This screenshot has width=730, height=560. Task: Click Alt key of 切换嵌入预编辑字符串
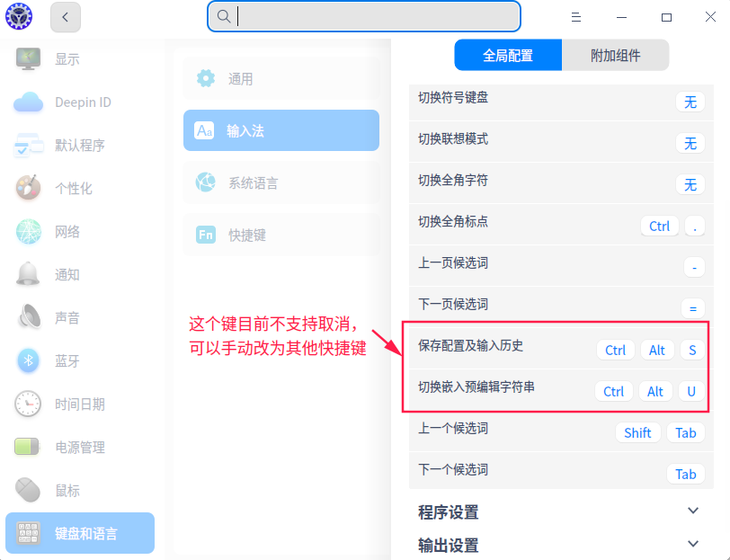click(x=655, y=392)
